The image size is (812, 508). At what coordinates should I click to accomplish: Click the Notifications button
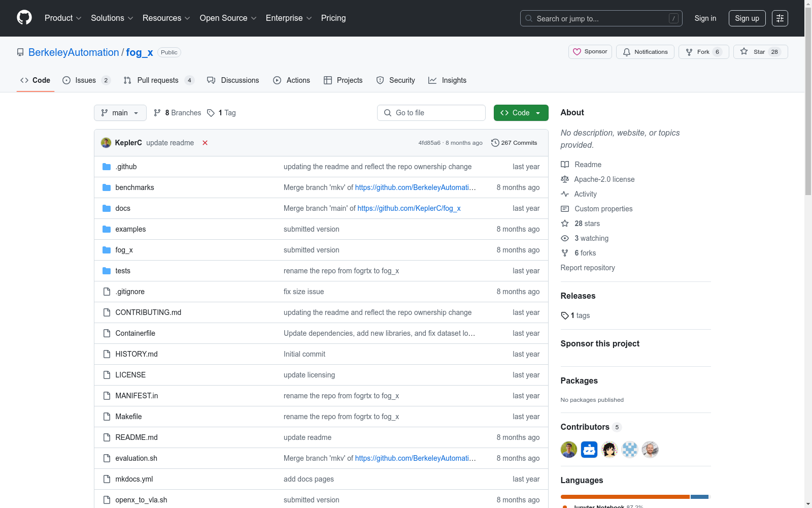(645, 52)
